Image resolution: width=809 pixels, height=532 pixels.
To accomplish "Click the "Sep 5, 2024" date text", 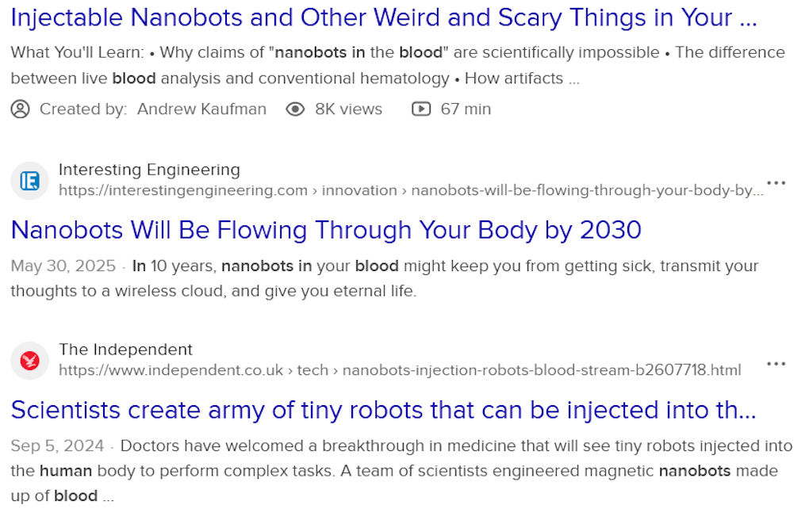I will [58, 446].
